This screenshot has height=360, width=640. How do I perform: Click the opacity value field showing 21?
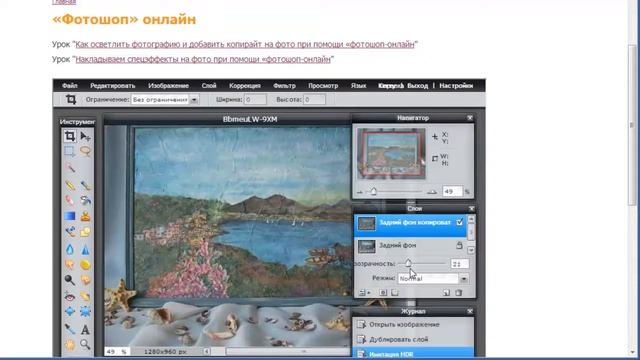(460, 264)
